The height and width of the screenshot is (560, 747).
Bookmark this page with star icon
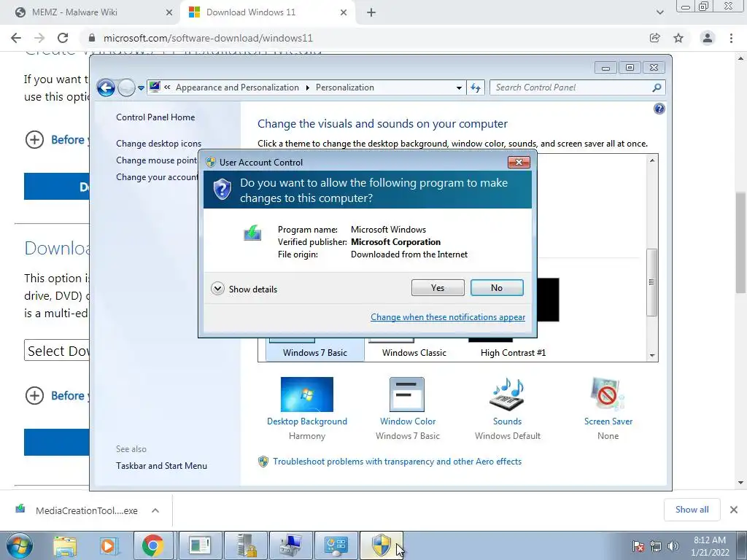[678, 38]
